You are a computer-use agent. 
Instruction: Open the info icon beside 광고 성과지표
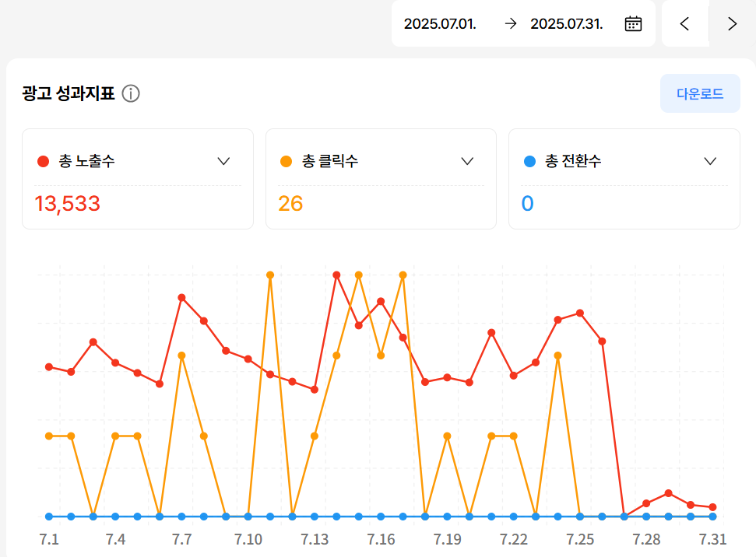[x=131, y=93]
